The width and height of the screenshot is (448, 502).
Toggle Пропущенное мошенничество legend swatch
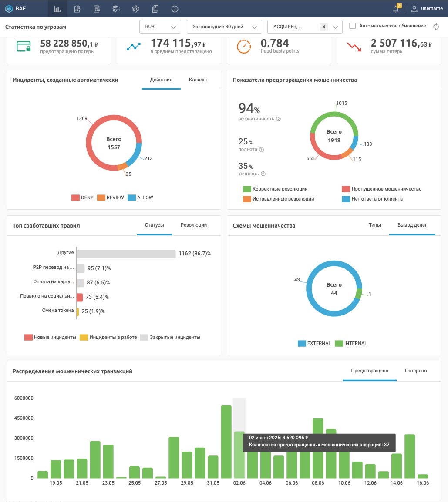[x=346, y=189]
